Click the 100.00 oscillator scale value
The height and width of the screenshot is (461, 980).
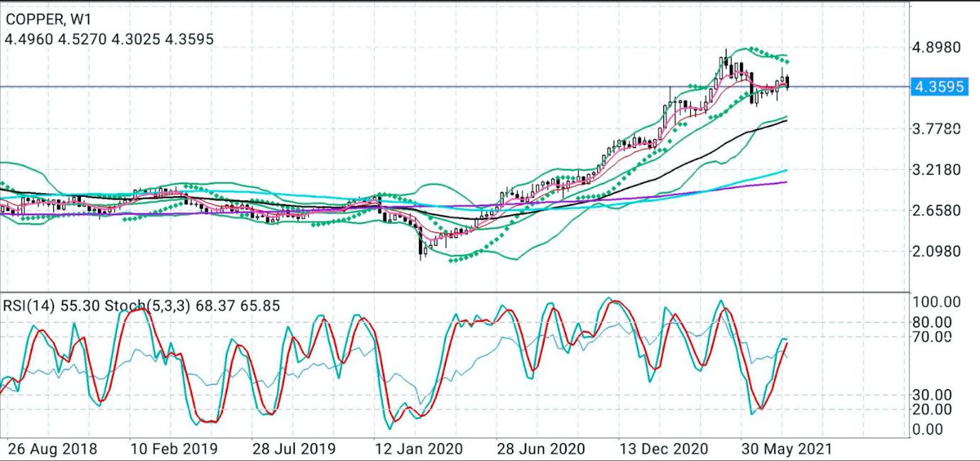(x=937, y=302)
